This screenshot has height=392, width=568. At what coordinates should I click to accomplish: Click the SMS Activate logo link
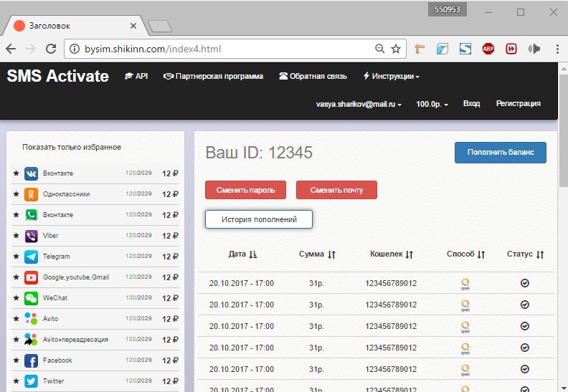58,76
